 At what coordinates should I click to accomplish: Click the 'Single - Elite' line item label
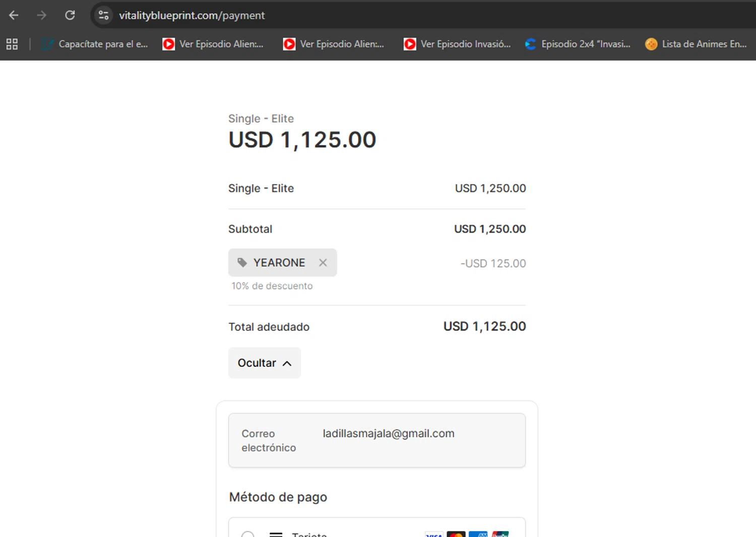(261, 188)
